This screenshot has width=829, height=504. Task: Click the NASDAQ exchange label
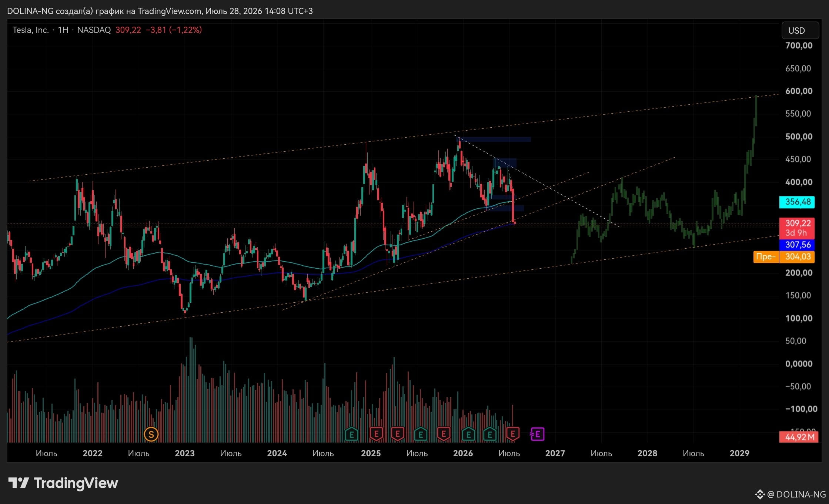tap(94, 30)
